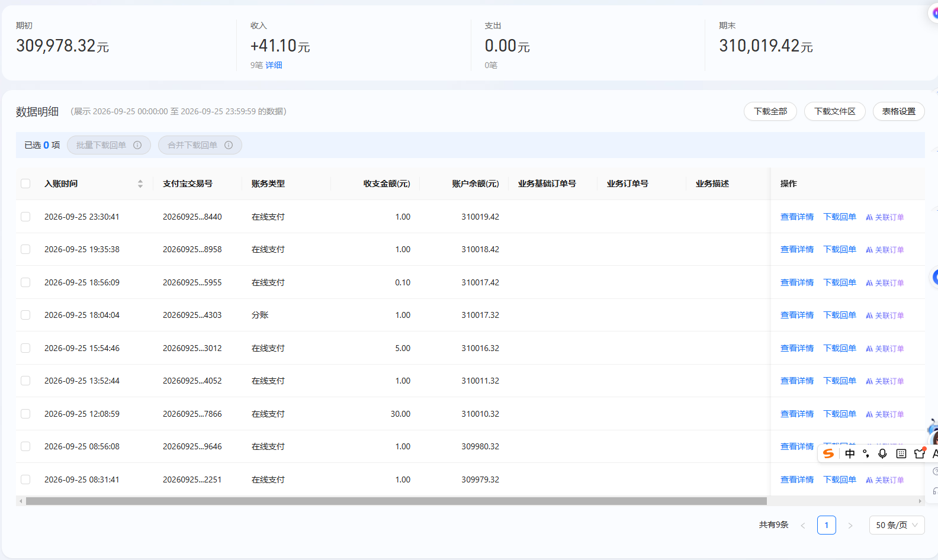
Task: Click 关联订单 for the 08:31:41 row
Action: tap(885, 480)
